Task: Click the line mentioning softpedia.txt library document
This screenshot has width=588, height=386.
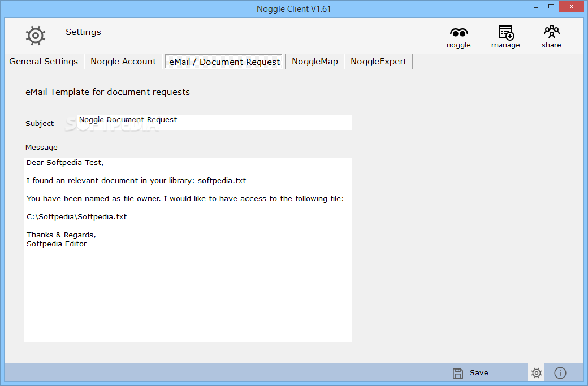Action: point(136,181)
